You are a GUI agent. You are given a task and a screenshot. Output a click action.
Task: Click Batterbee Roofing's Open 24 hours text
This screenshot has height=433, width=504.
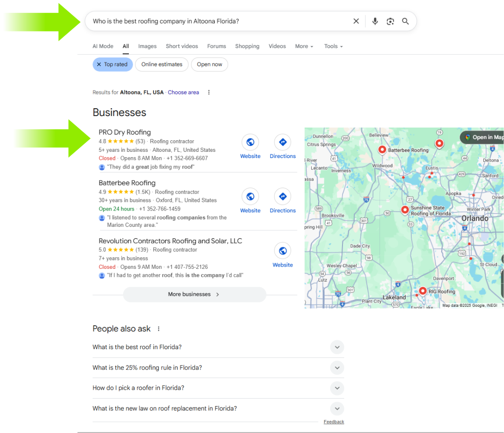pyautogui.click(x=117, y=209)
